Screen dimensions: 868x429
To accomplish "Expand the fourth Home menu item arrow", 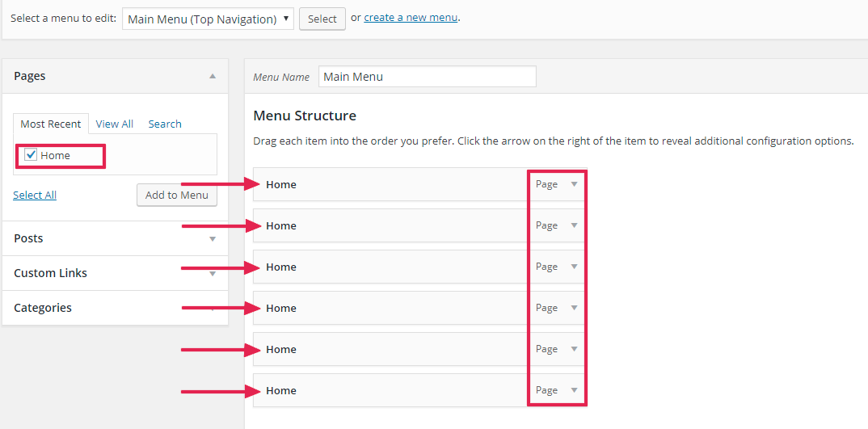I will 575,308.
